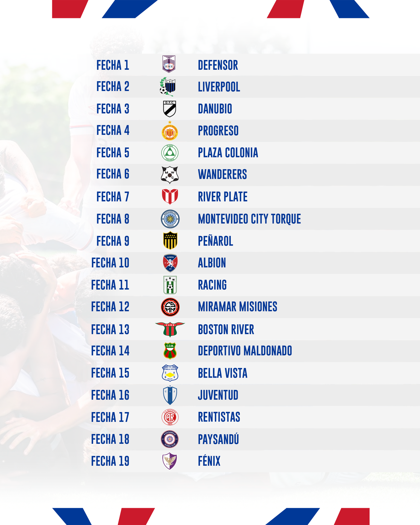
Task: Click the Fecha 17 label
Action: tap(110, 417)
